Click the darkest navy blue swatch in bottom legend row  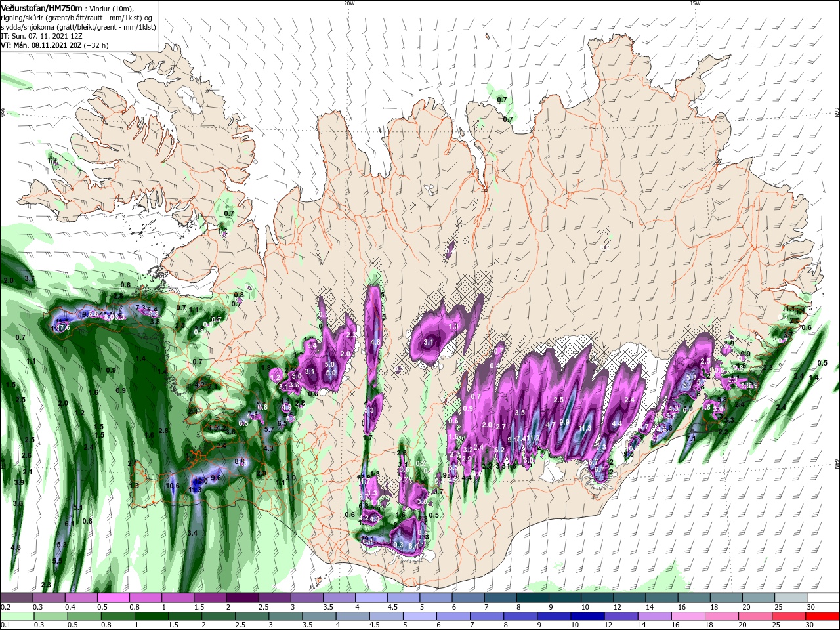coord(587,616)
